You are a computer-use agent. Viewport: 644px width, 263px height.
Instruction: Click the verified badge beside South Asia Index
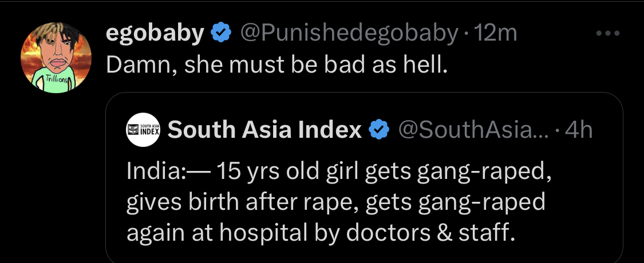coord(378,130)
